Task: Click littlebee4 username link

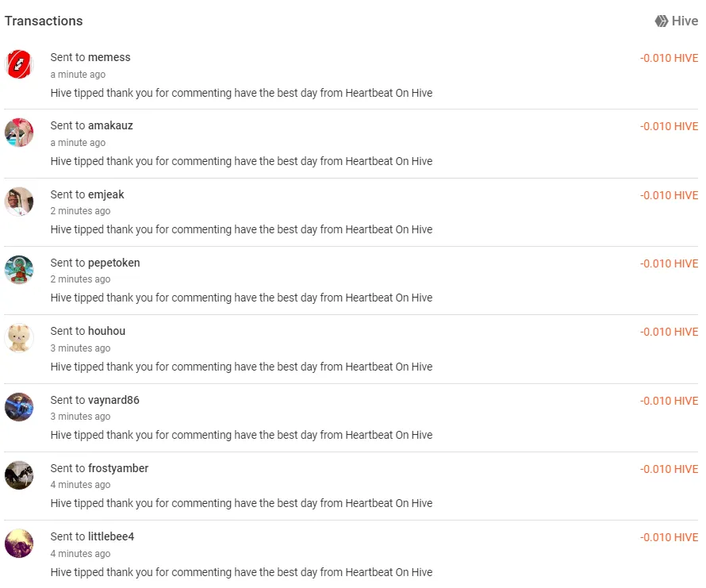Action: [111, 536]
